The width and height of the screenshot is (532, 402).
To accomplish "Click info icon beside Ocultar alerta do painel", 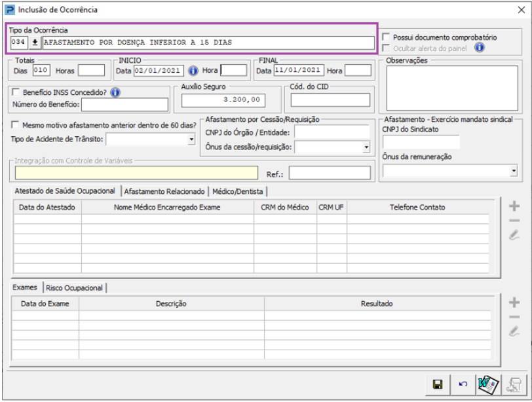I will (479, 48).
